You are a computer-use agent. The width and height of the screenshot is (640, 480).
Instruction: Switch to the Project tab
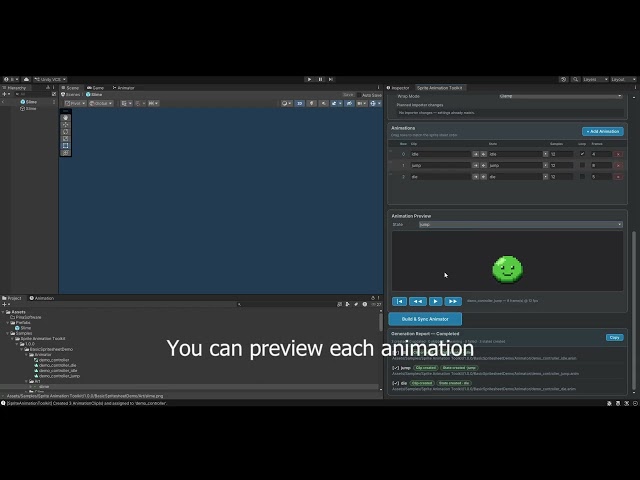pyautogui.click(x=12, y=298)
